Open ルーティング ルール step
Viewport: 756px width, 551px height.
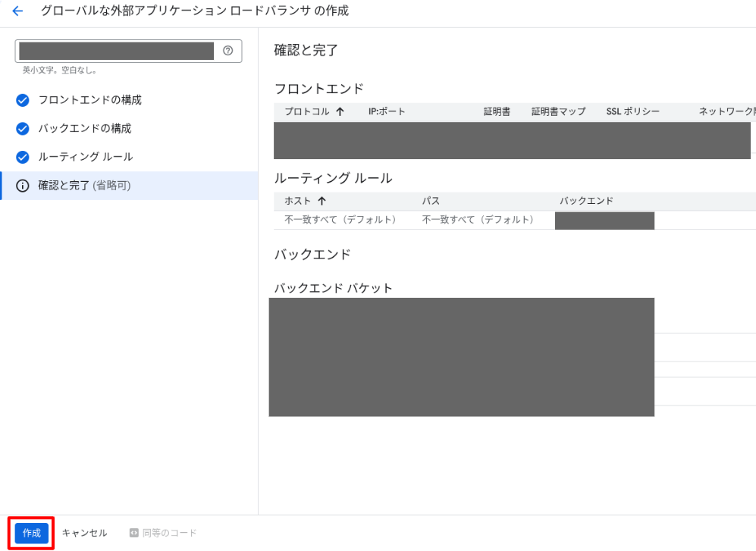point(86,157)
